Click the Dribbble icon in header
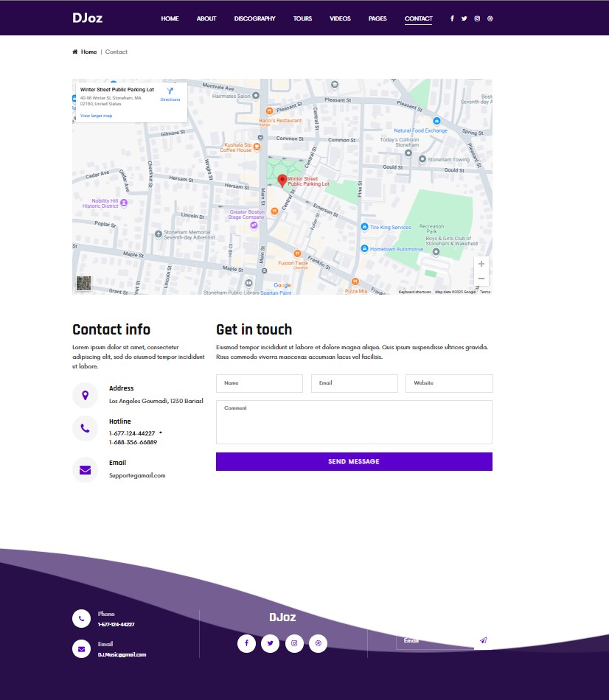The height and width of the screenshot is (700, 609). click(490, 18)
